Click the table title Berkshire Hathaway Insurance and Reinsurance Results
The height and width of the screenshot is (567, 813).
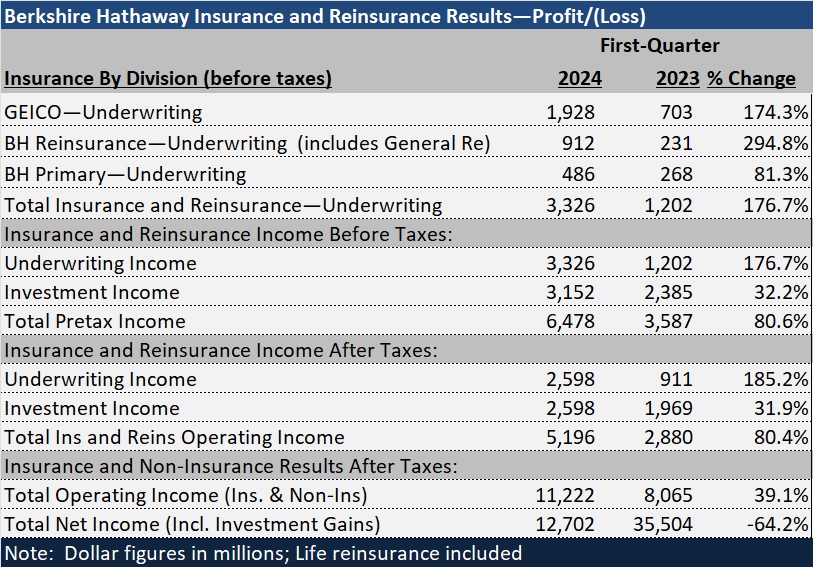325,15
